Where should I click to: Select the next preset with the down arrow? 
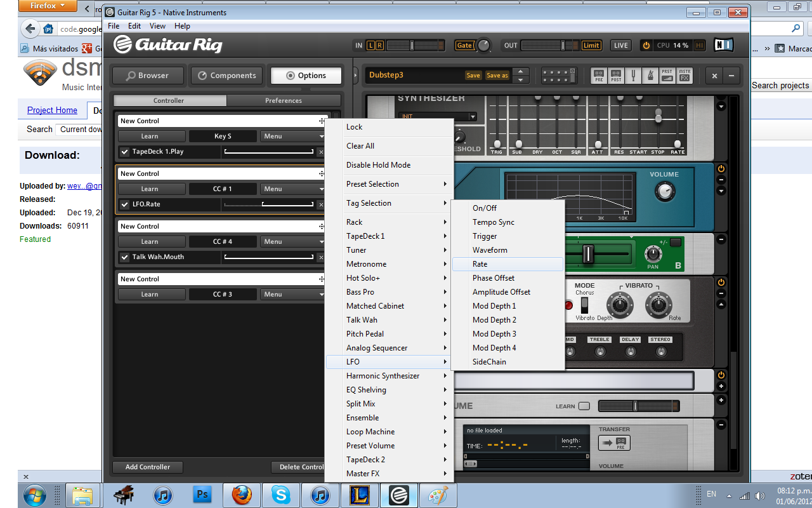pyautogui.click(x=520, y=80)
